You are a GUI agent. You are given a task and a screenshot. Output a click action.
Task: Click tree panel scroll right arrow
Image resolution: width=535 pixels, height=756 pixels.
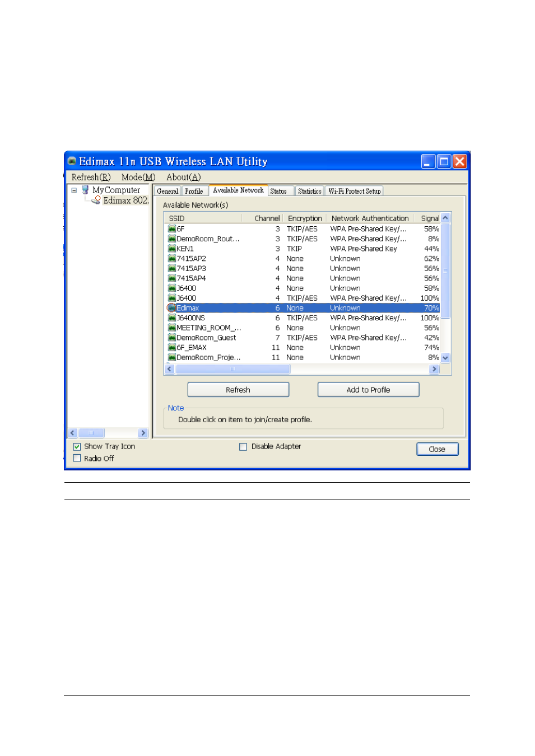coord(143,433)
